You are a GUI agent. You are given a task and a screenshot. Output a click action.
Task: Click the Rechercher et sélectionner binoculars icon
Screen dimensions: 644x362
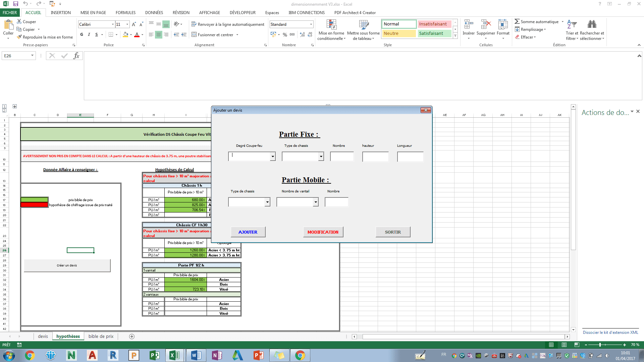tap(592, 24)
